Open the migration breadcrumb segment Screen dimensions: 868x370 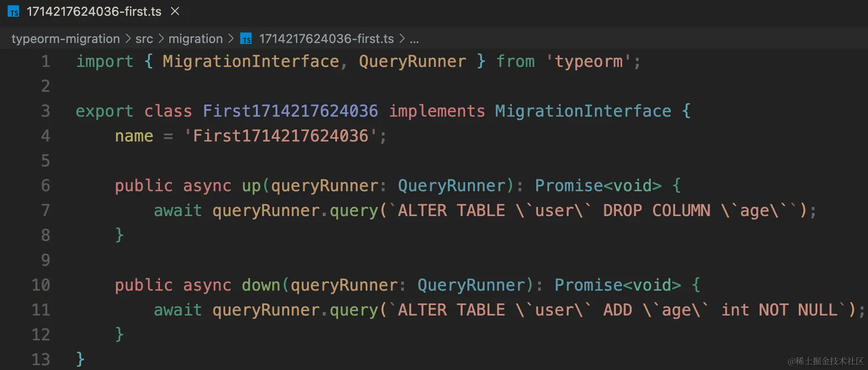click(196, 39)
